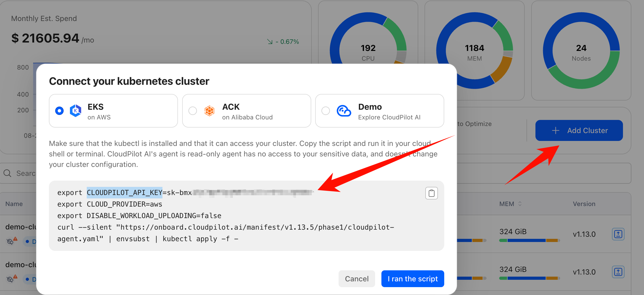Click the Name column header
The width and height of the screenshot is (644, 295).
point(14,204)
